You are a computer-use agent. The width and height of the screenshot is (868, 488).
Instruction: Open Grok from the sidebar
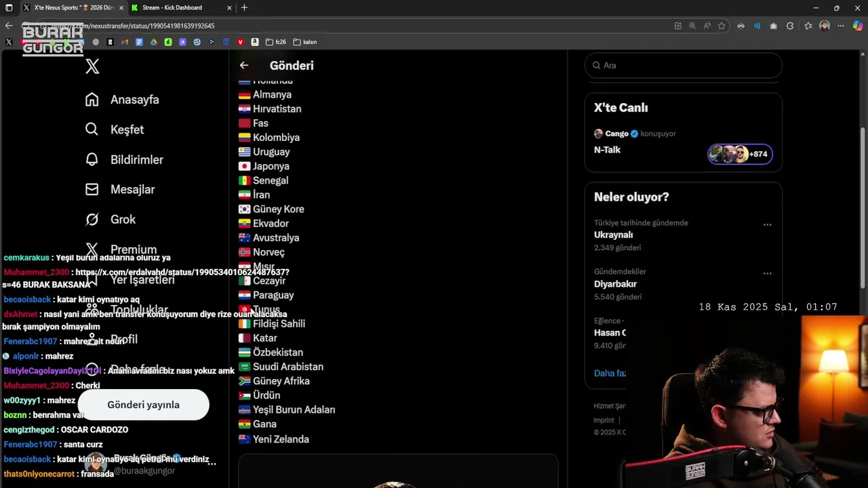111,219
